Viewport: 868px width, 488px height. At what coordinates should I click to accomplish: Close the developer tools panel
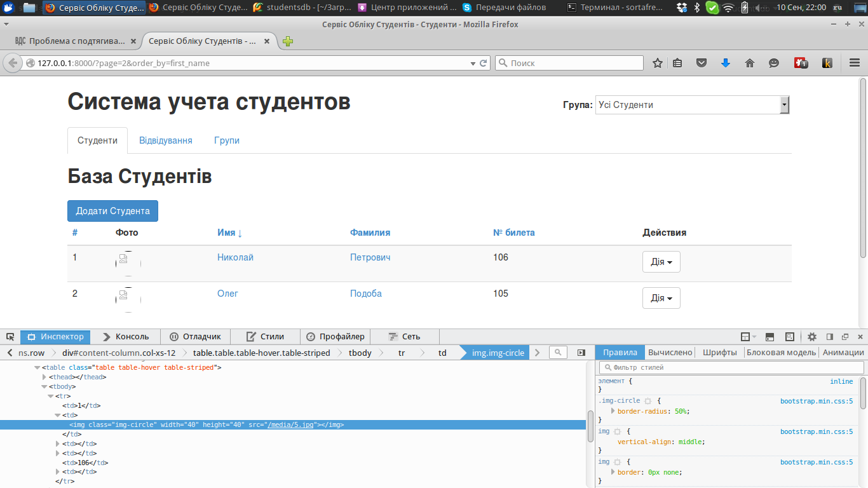pyautogui.click(x=860, y=337)
